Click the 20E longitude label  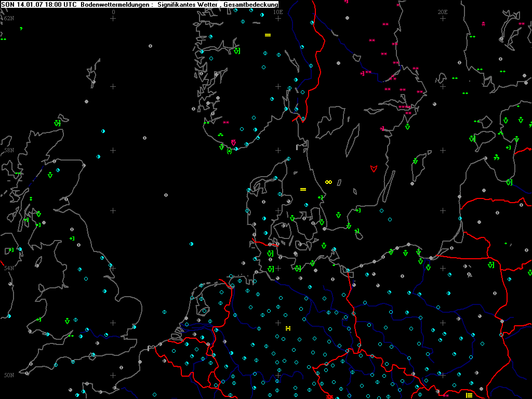point(443,11)
